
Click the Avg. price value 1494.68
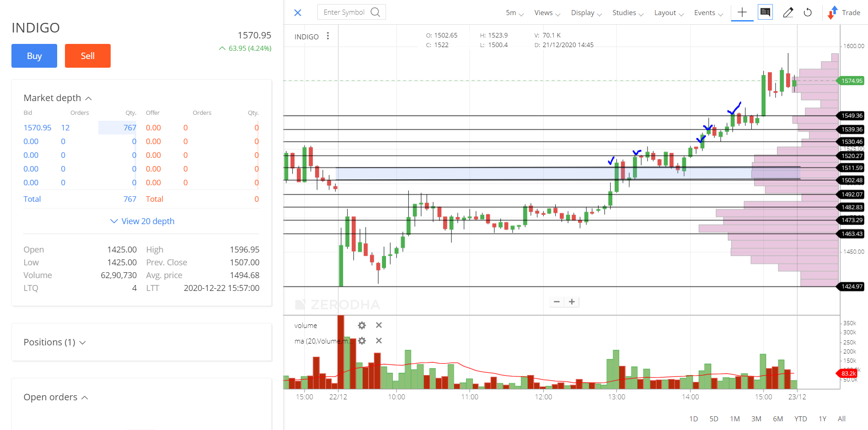pyautogui.click(x=244, y=275)
